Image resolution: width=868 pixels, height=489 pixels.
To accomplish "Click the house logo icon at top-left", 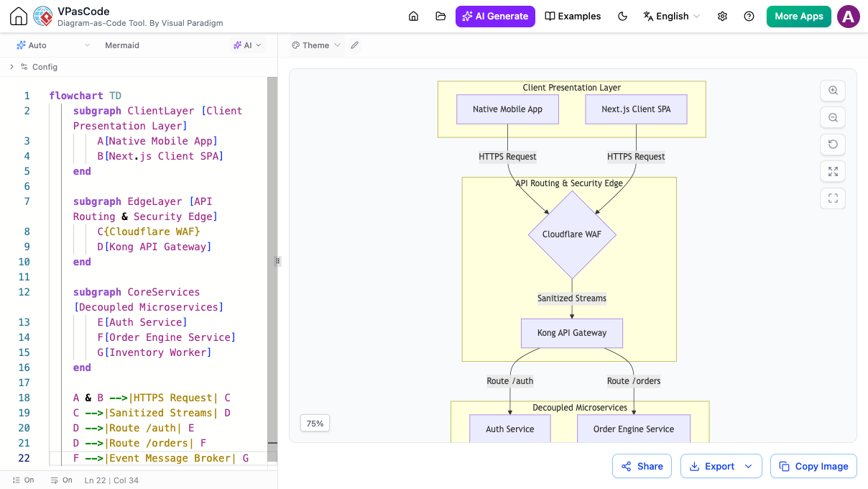I will 19,17.
